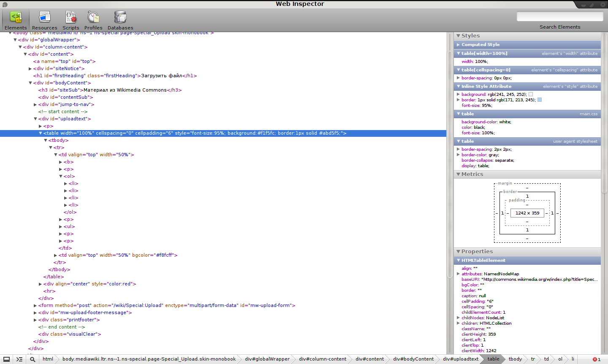Expand the form method="post" node
The image size is (608, 364).
click(x=35, y=305)
